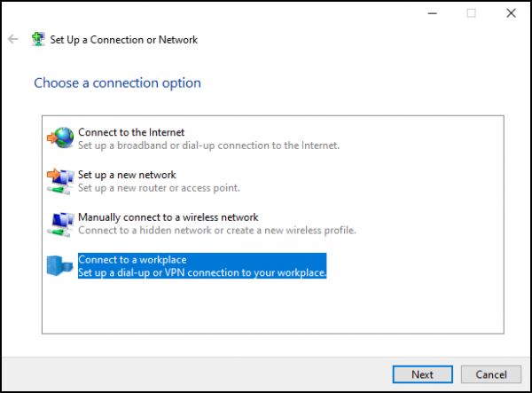Click the "Set Up a Connection or Network" title text

click(x=123, y=40)
